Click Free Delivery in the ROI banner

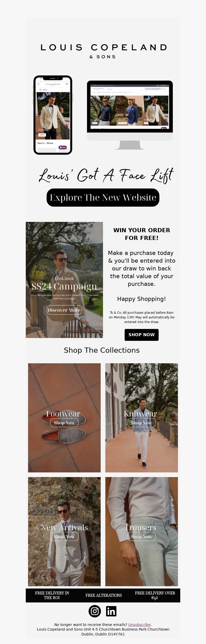[x=52, y=595]
